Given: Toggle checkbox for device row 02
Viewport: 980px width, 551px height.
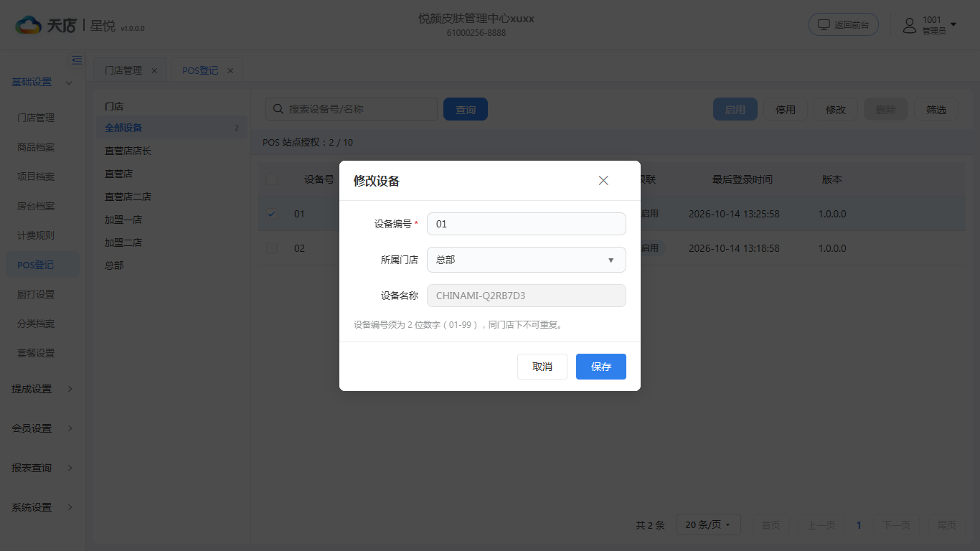Looking at the screenshot, I should tap(272, 248).
